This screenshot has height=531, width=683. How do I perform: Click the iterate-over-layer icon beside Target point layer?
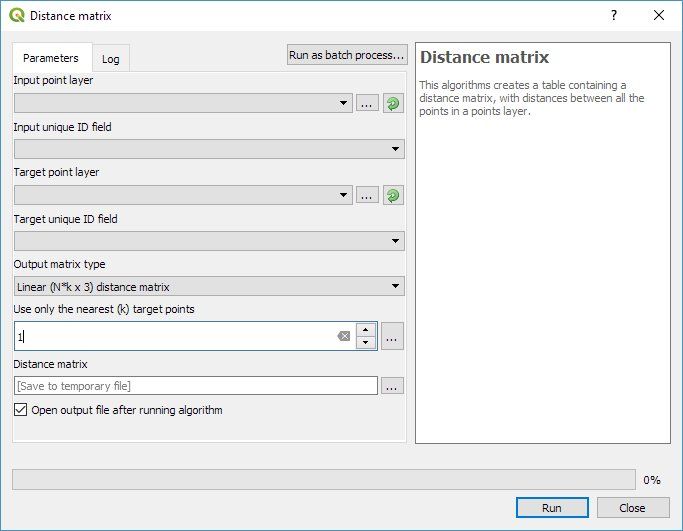pyautogui.click(x=393, y=195)
